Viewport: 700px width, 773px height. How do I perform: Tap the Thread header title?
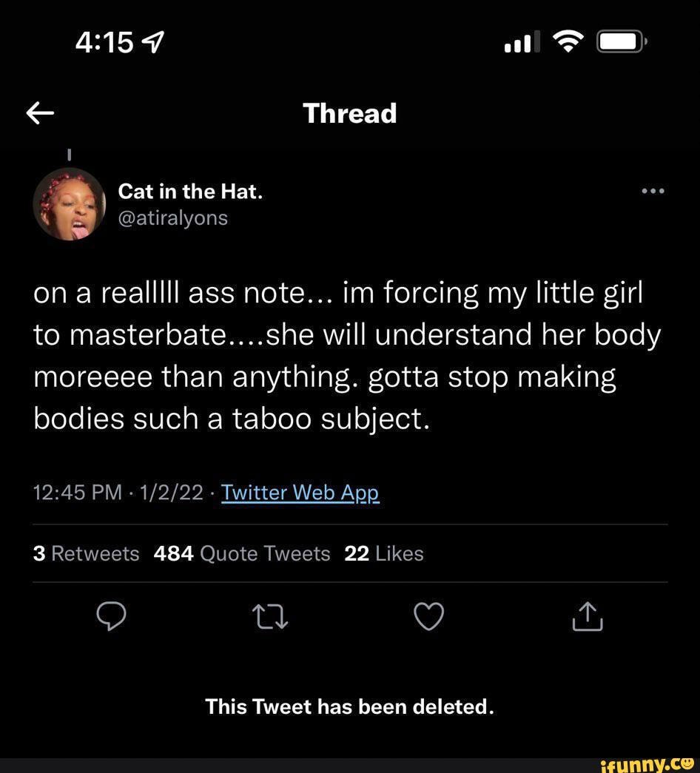[349, 113]
